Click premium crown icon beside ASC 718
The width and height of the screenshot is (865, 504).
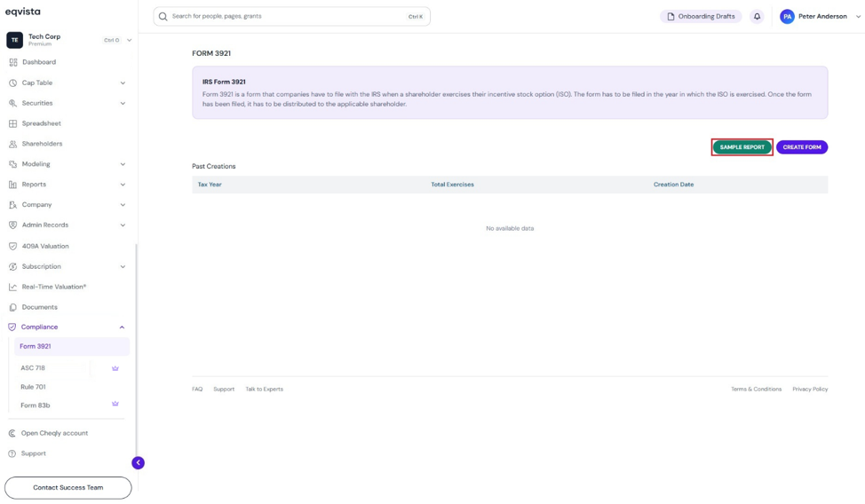pos(115,368)
